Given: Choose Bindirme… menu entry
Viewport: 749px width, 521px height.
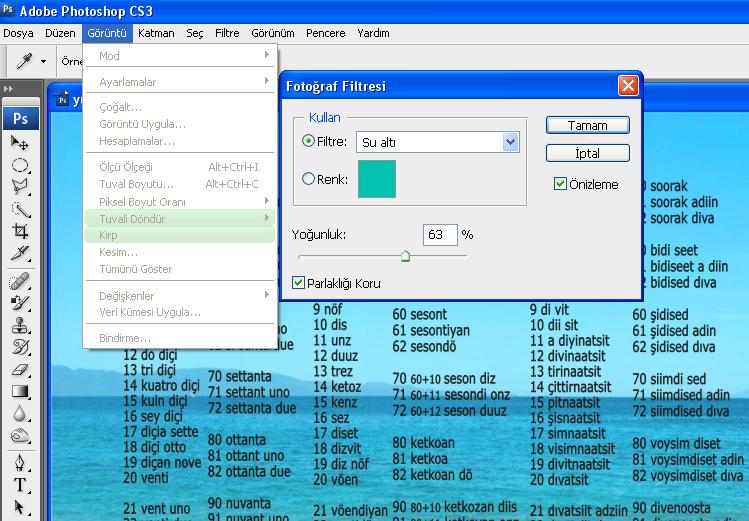Looking at the screenshot, I should [x=180, y=338].
